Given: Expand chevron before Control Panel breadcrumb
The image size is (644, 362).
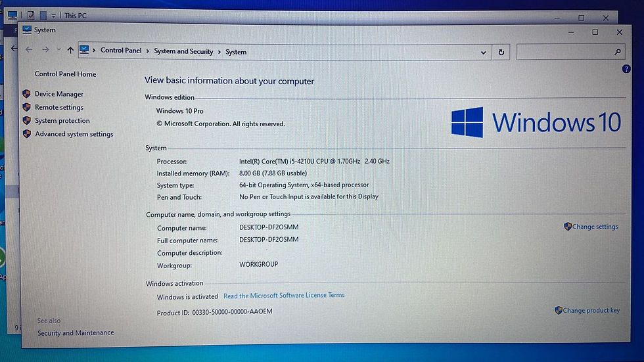Looking at the screenshot, I should click(94, 51).
